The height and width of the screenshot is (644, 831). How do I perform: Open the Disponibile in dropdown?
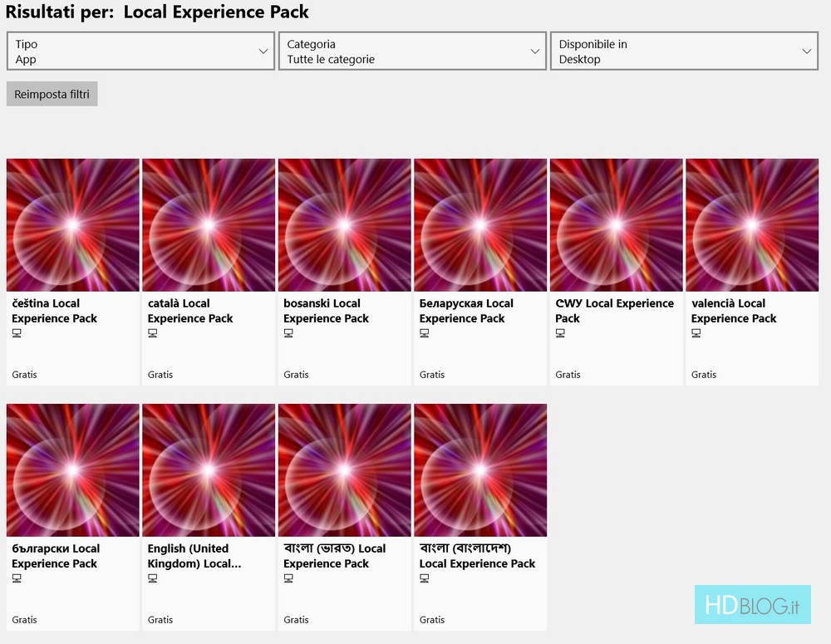684,52
